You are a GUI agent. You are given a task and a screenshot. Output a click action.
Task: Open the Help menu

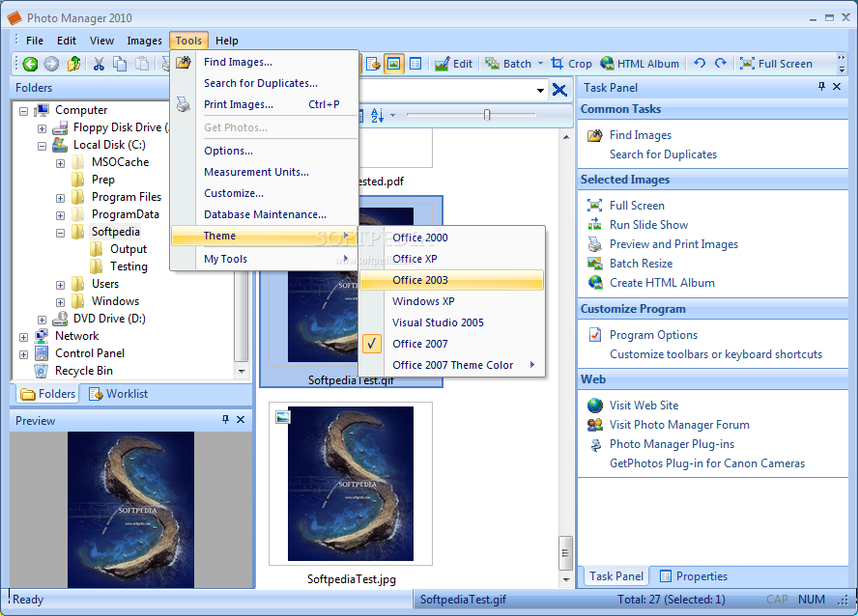[x=226, y=41]
